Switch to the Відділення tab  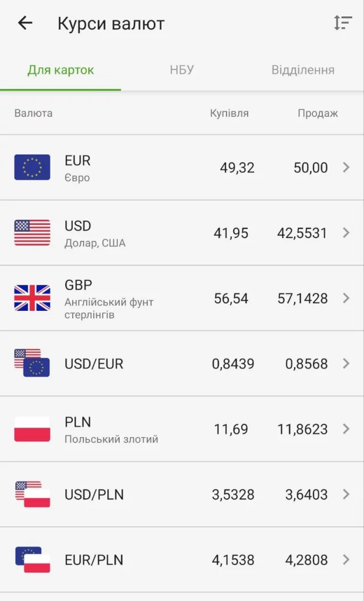click(303, 70)
